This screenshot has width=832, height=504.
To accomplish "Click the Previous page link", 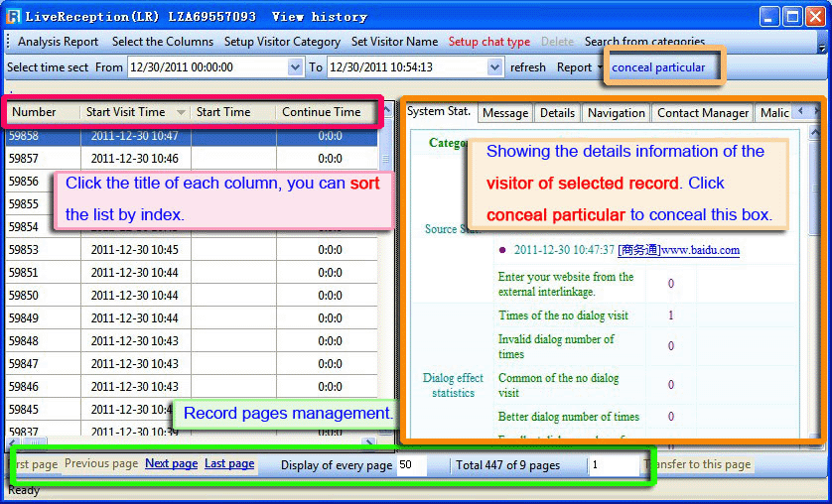I will click(101, 463).
